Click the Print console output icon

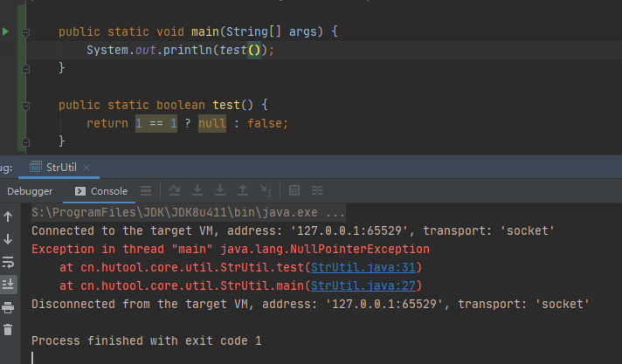pos(8,306)
